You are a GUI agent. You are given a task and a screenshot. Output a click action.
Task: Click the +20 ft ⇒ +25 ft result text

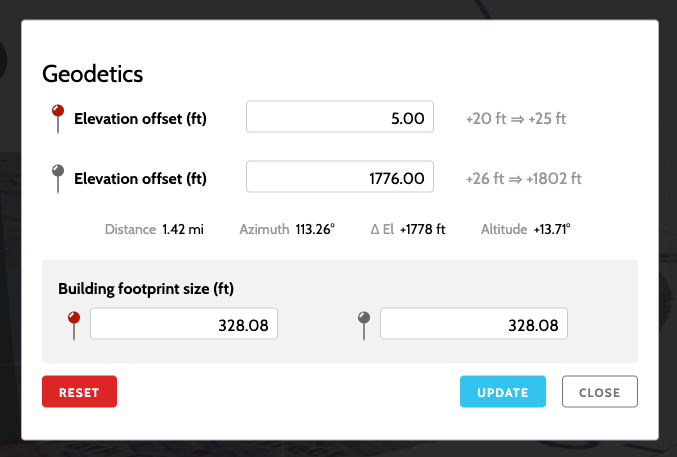point(516,119)
